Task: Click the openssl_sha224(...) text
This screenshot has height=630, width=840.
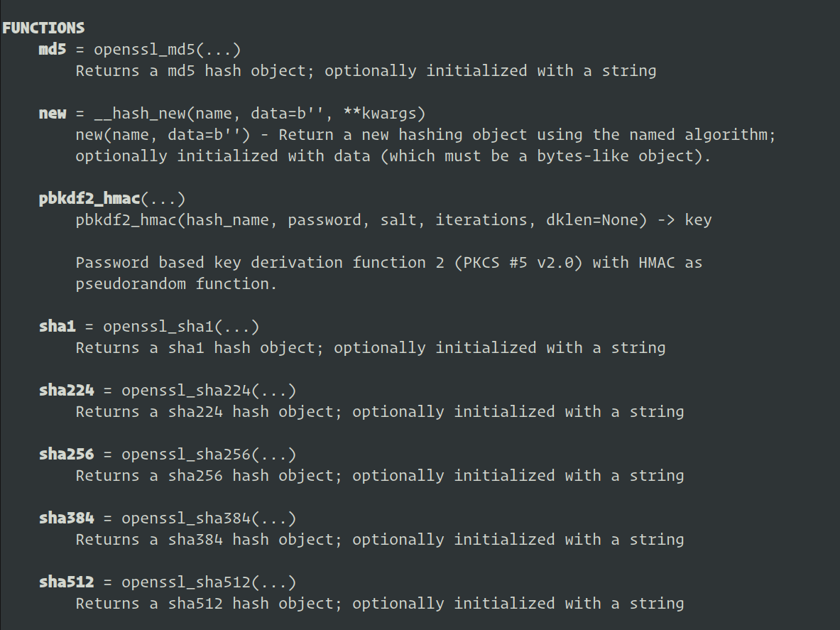Action: tap(209, 391)
